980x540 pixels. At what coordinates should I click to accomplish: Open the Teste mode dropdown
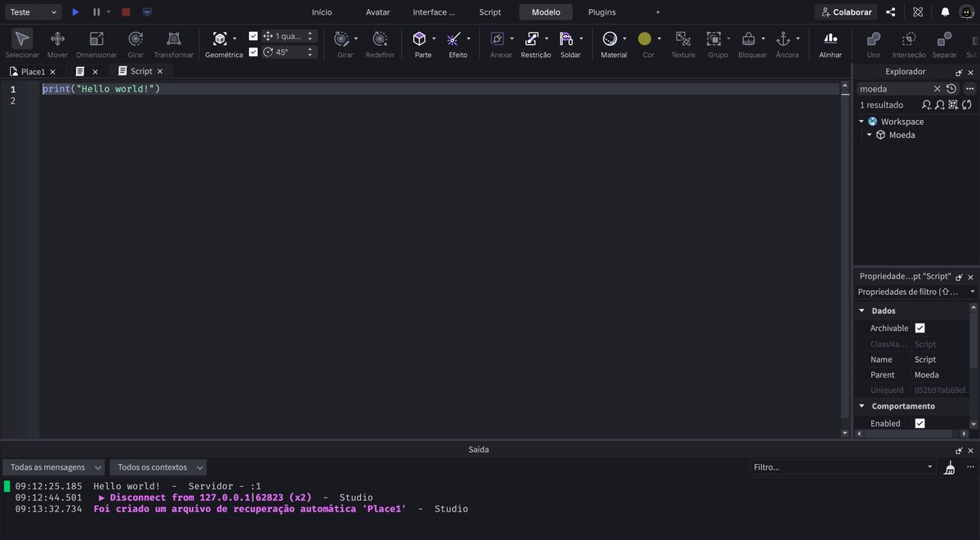(x=32, y=12)
